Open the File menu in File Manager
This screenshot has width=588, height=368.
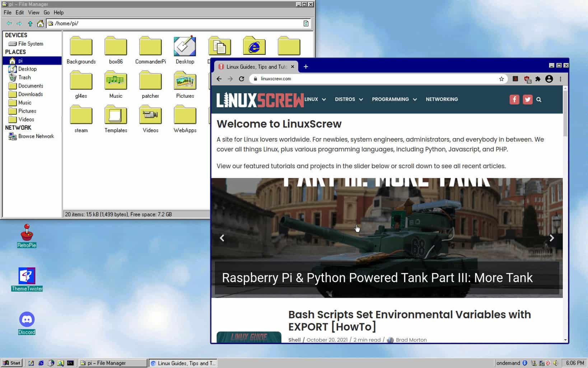(x=8, y=13)
